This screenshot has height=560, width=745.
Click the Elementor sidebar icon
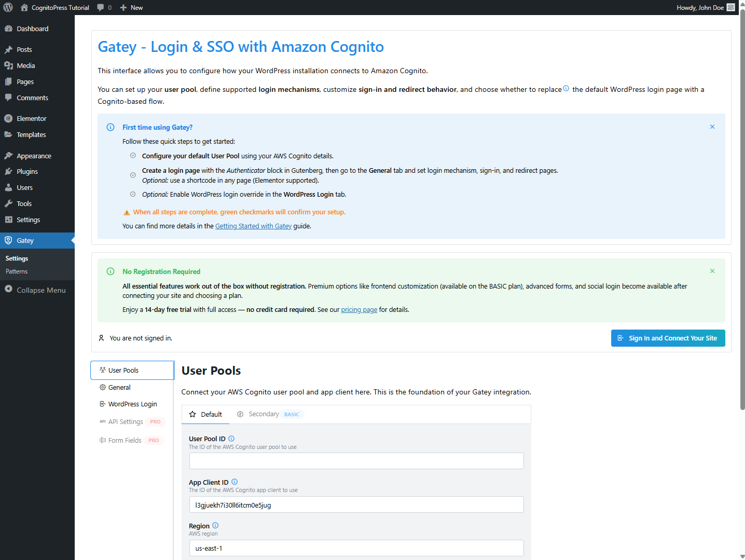(8, 118)
